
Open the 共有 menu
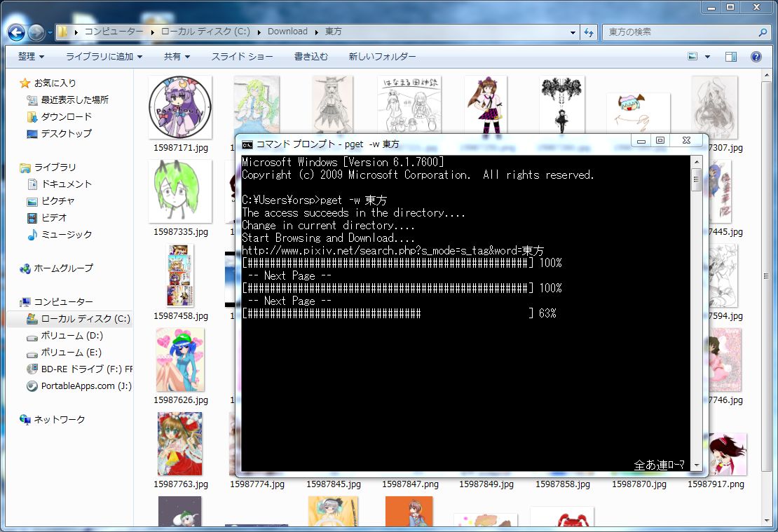pyautogui.click(x=177, y=57)
